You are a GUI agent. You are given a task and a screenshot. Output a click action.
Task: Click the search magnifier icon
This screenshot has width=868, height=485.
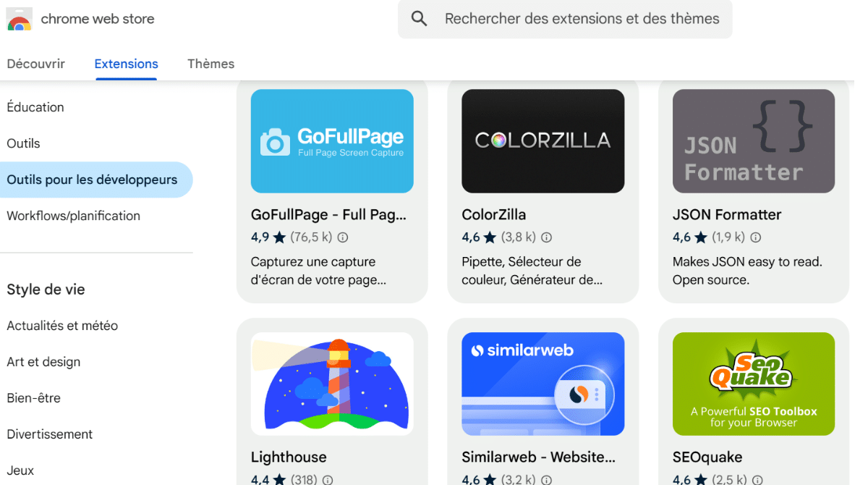419,19
